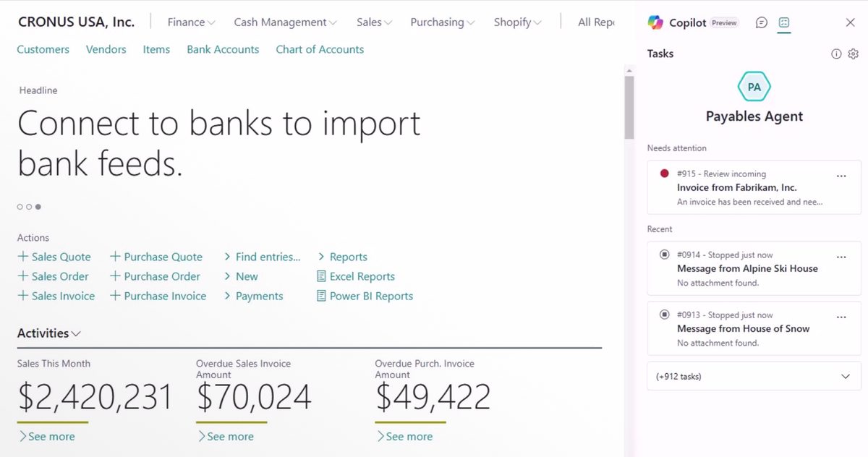Select the second headline carousel dot

pos(29,207)
